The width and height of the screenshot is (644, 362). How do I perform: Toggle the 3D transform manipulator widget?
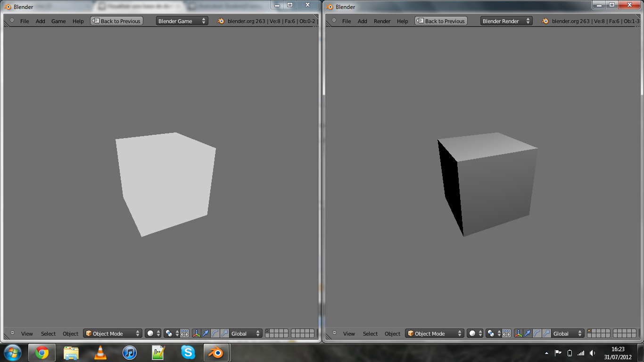tap(196, 333)
